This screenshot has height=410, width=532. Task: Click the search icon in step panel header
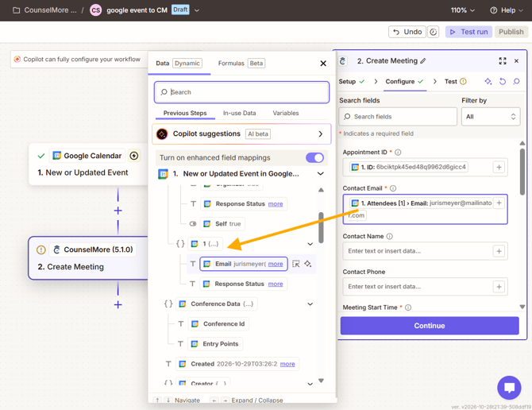516,82
